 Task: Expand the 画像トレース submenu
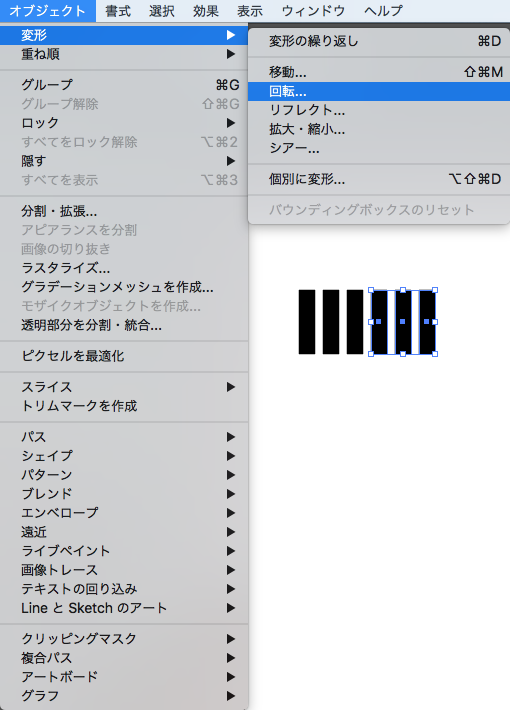(x=124, y=570)
